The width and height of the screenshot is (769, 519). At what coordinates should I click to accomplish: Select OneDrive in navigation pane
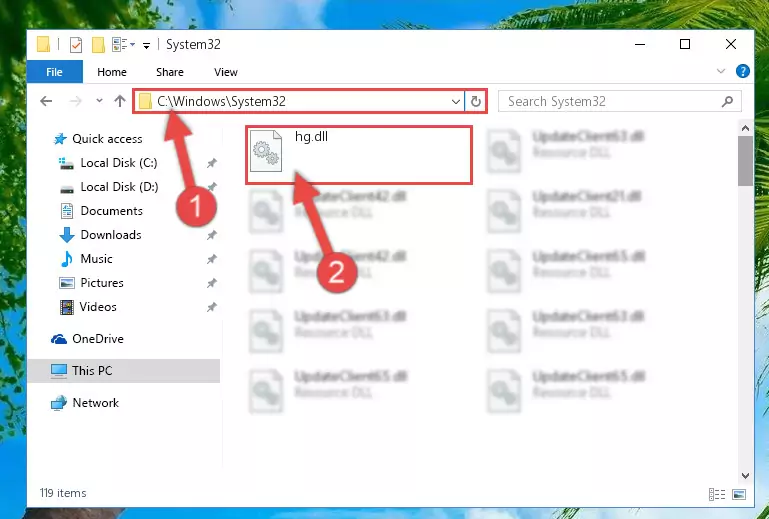[x=98, y=339]
